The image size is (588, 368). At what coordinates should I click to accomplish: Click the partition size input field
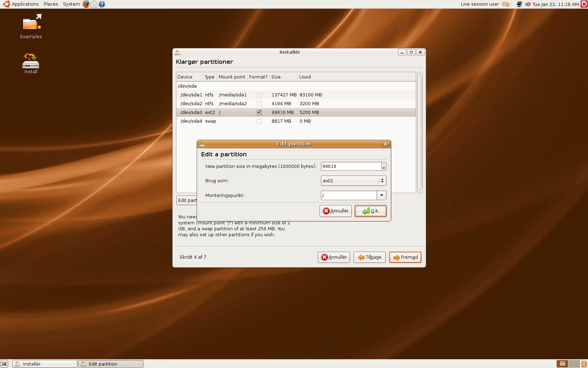[351, 166]
